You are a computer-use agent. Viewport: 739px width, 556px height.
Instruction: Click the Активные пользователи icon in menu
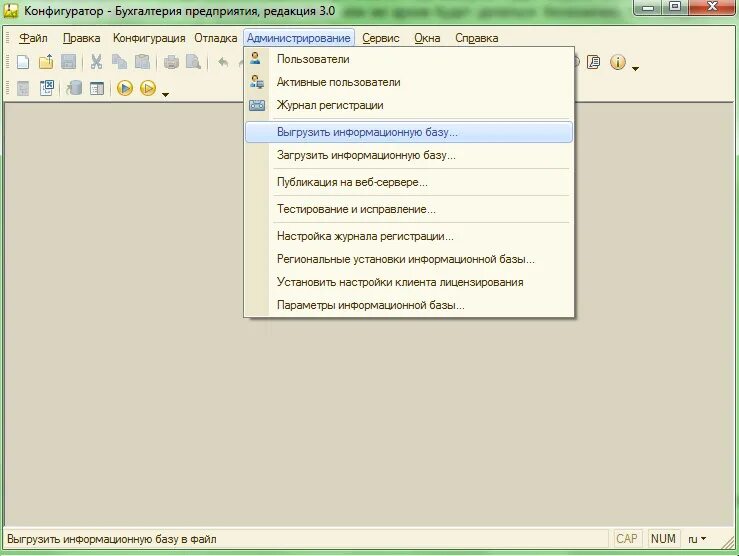(x=257, y=82)
